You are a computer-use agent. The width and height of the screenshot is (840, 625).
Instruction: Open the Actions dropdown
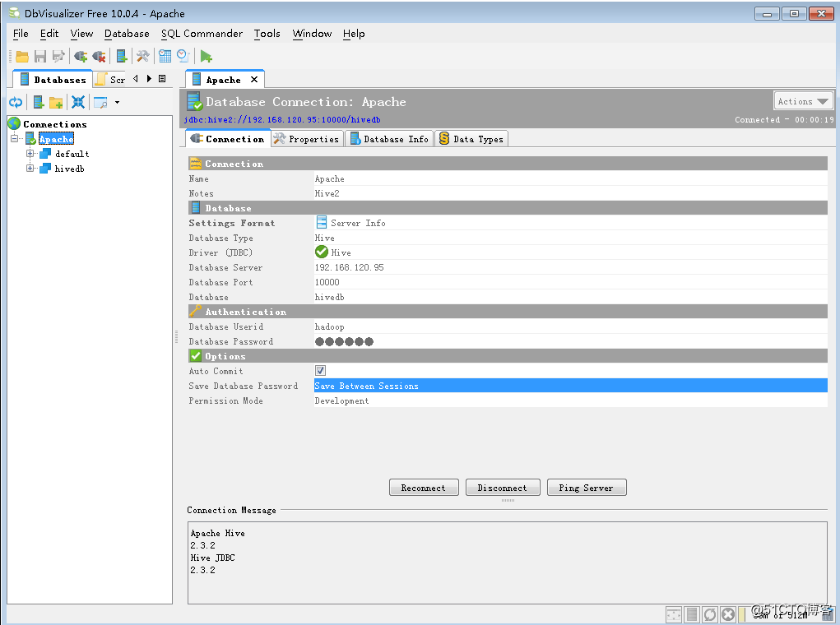[x=802, y=100]
